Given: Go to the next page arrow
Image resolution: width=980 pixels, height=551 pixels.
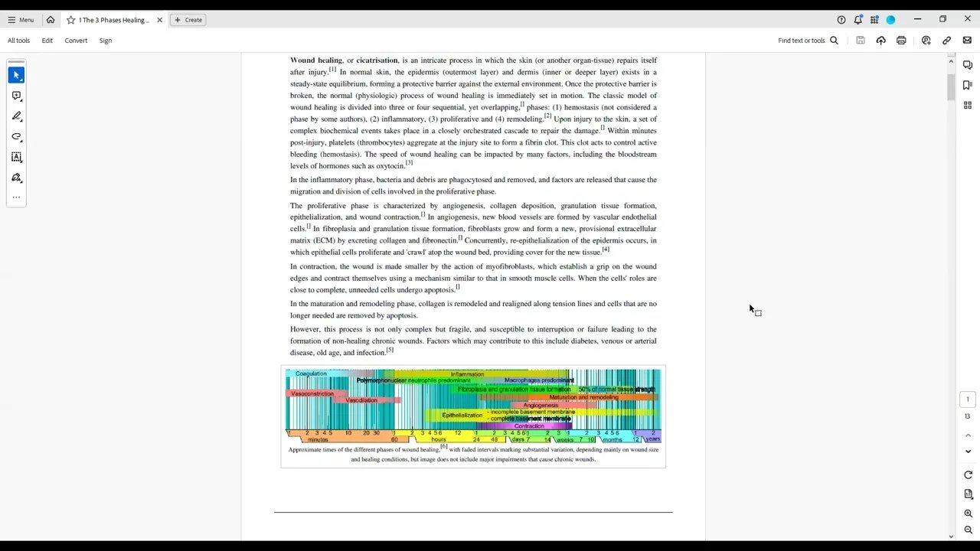Looking at the screenshot, I should tap(968, 452).
